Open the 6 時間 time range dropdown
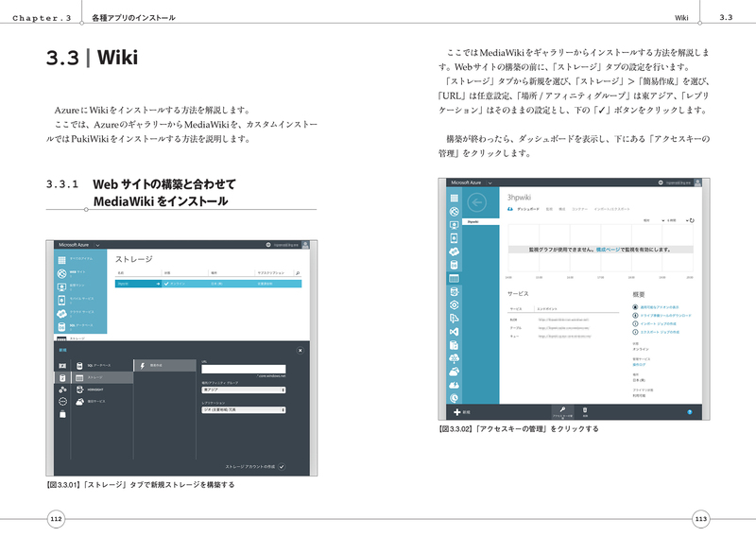Screen dimensions: 756x537 [678, 220]
